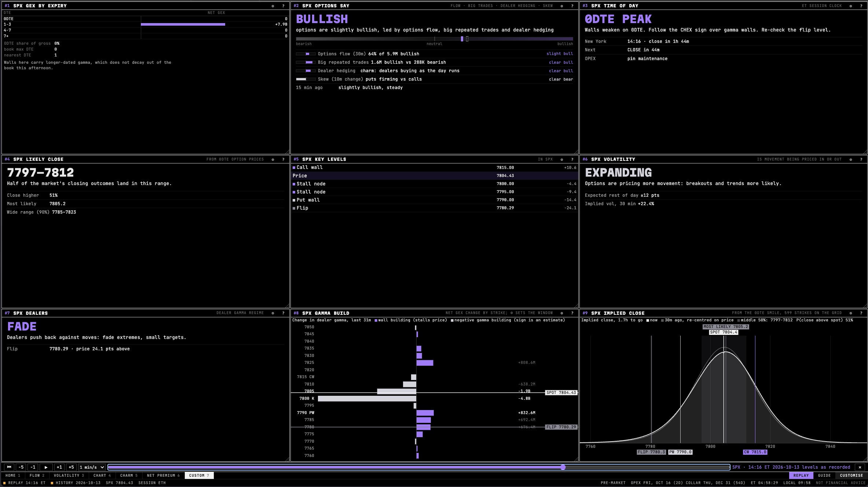Viewport: 868px width, 487px height.
Task: Show help for SPX Key Levels panel
Action: (572, 159)
